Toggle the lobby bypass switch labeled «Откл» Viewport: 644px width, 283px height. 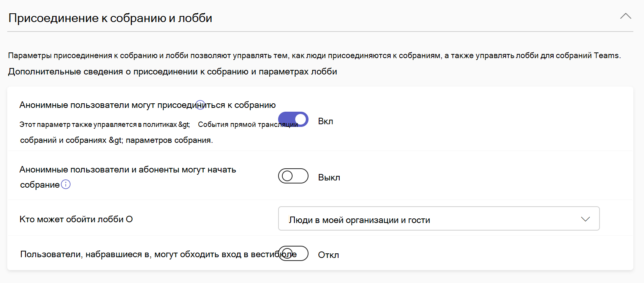click(293, 253)
